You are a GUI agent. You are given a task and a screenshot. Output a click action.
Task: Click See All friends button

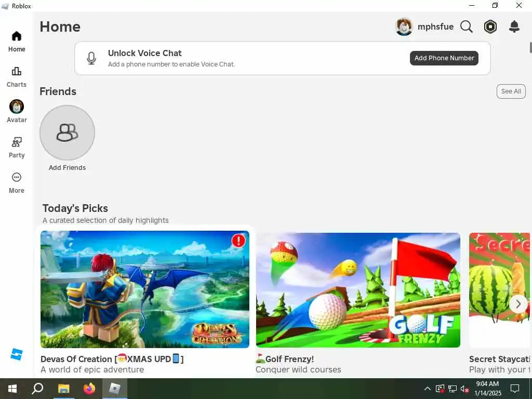point(511,91)
